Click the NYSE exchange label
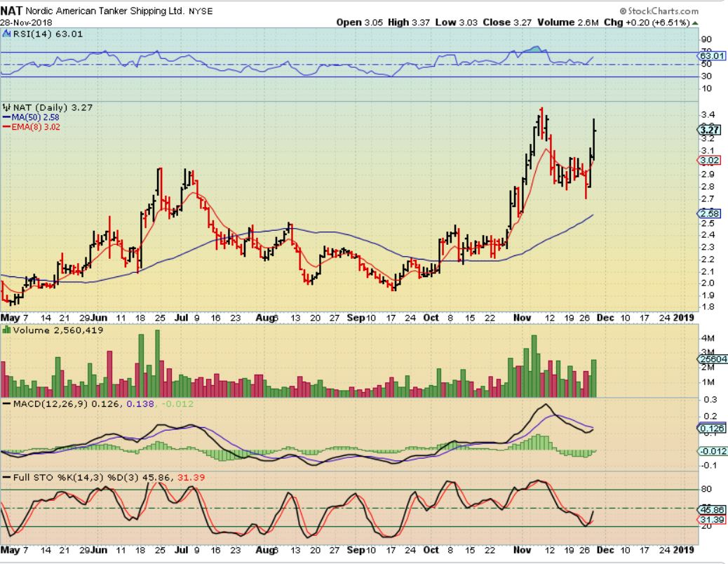The height and width of the screenshot is (564, 728). tap(201, 11)
